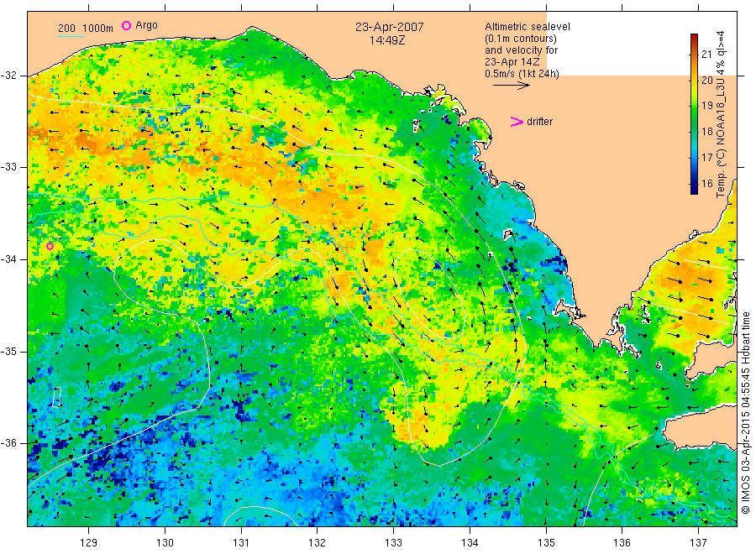Click the '136' longitude axis label
Image resolution: width=756 pixels, height=554 pixels.
click(622, 543)
